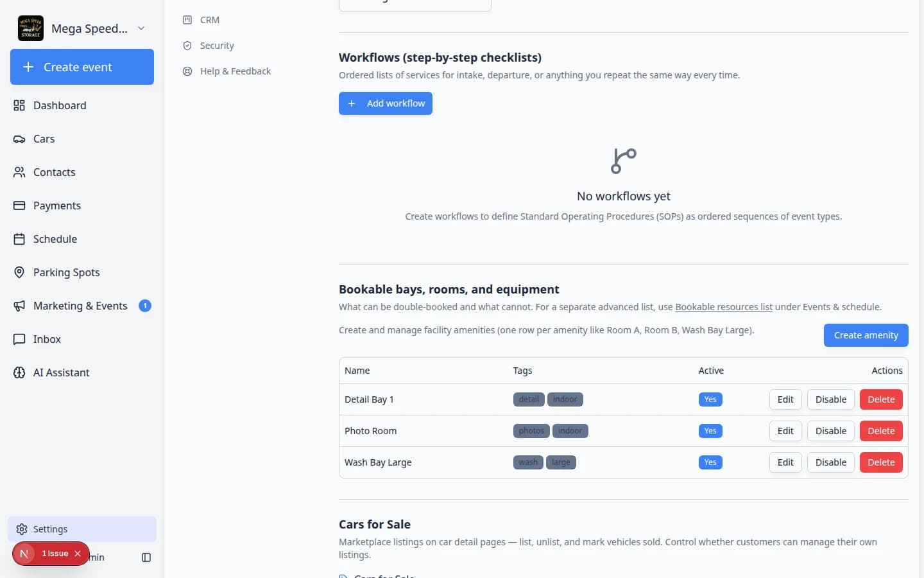This screenshot has height=578, width=924.
Task: Open the CRM settings section
Action: coord(209,20)
